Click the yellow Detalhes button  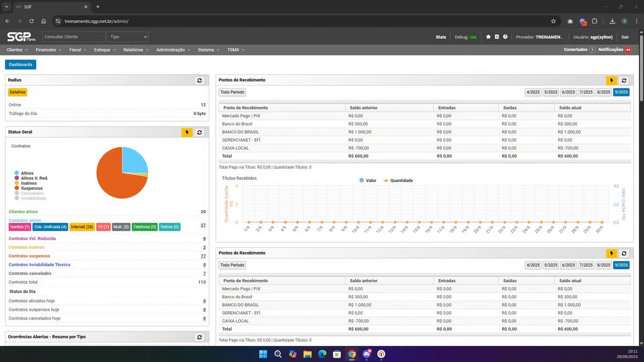(18, 92)
